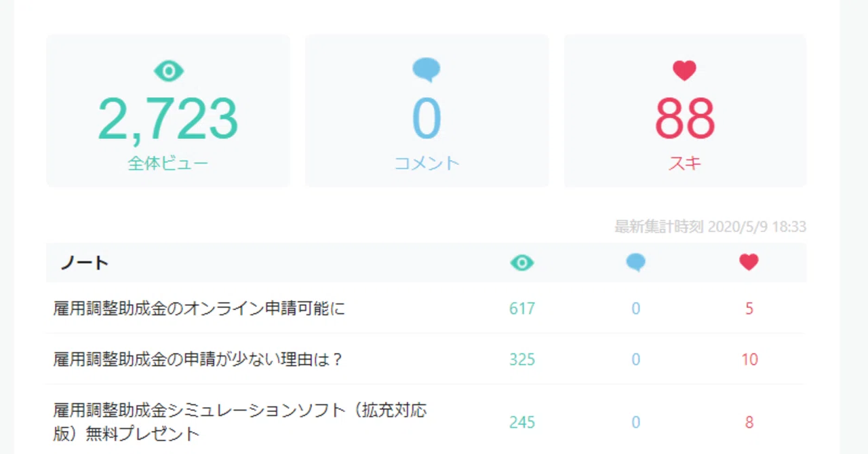Click the red heart icon above 88
Viewport: 868px width, 454px height.
pos(684,71)
